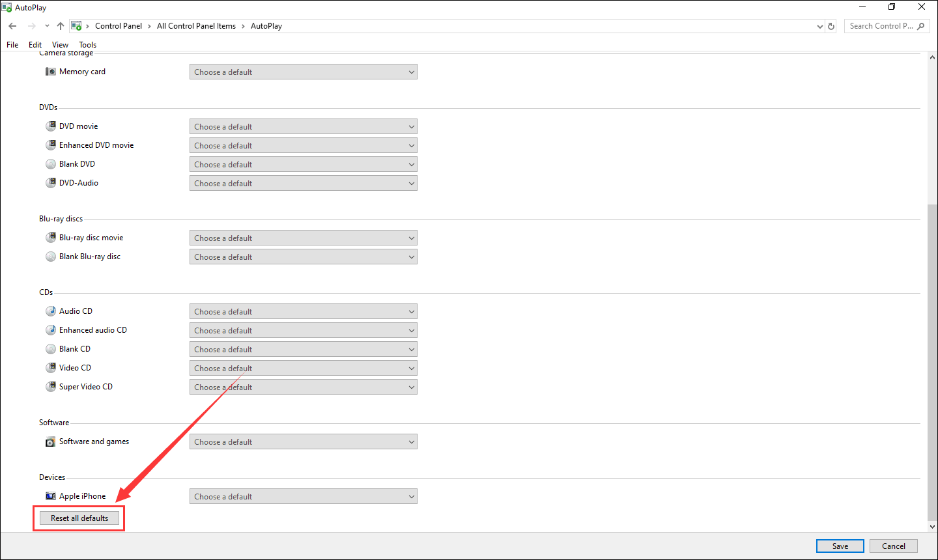Open Blank DVD default dropdown
938x560 pixels.
click(x=304, y=165)
